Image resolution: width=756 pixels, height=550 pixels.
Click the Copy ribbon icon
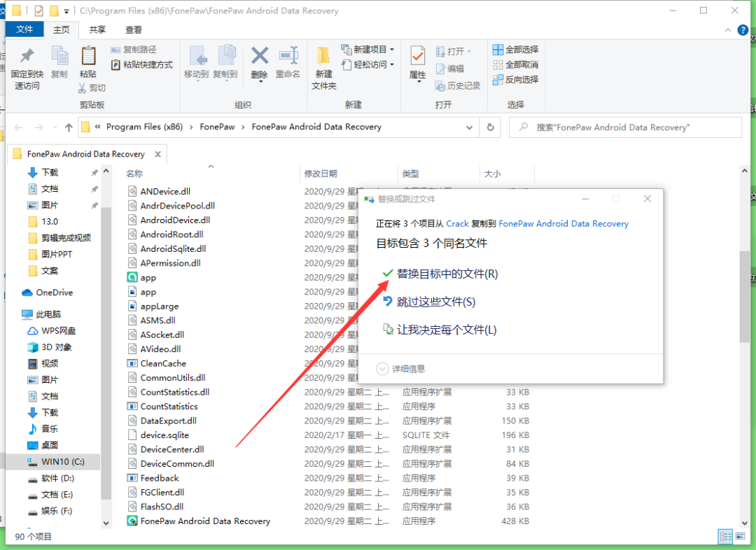pos(59,62)
